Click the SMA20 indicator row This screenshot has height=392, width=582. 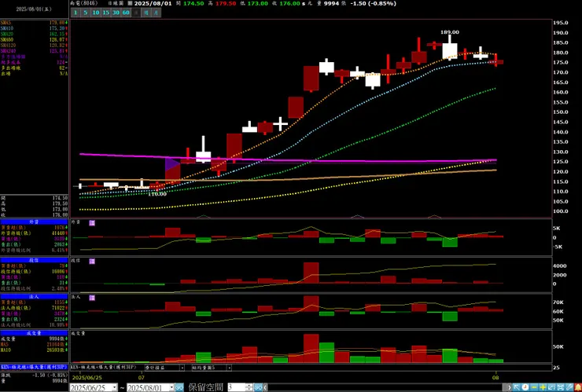34,34
